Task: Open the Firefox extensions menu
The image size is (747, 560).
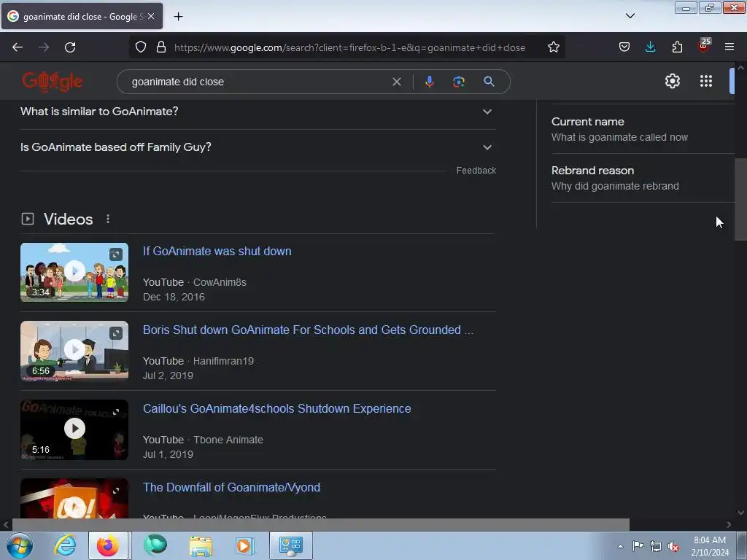Action: pyautogui.click(x=677, y=47)
